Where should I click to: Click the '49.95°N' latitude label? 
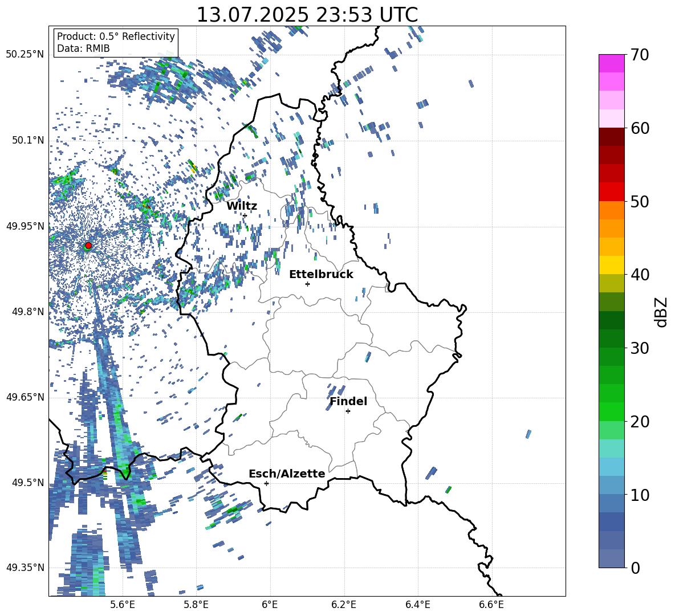[x=25, y=226]
